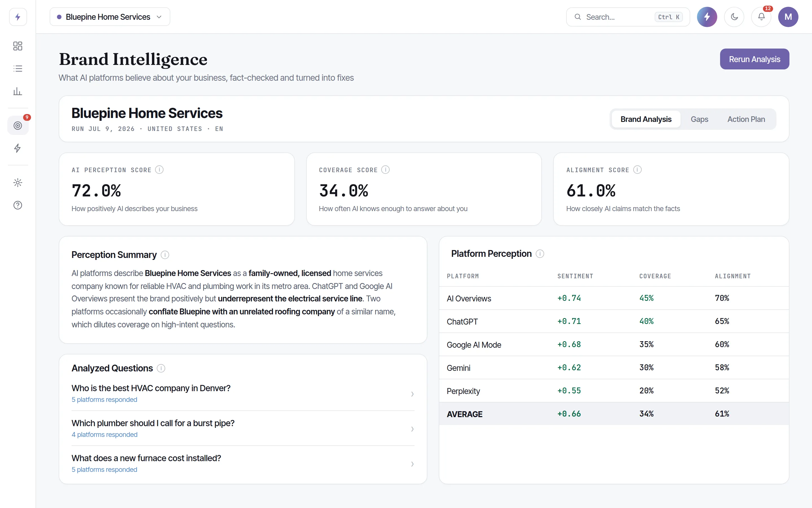812x508 pixels.
Task: Expand the new furnace cost question chevron
Action: [x=412, y=464]
